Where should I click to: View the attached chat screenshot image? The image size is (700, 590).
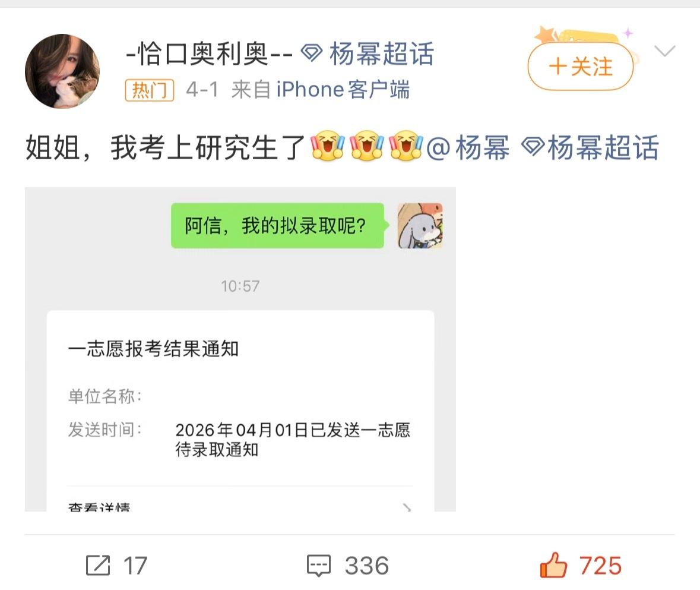coord(240,349)
